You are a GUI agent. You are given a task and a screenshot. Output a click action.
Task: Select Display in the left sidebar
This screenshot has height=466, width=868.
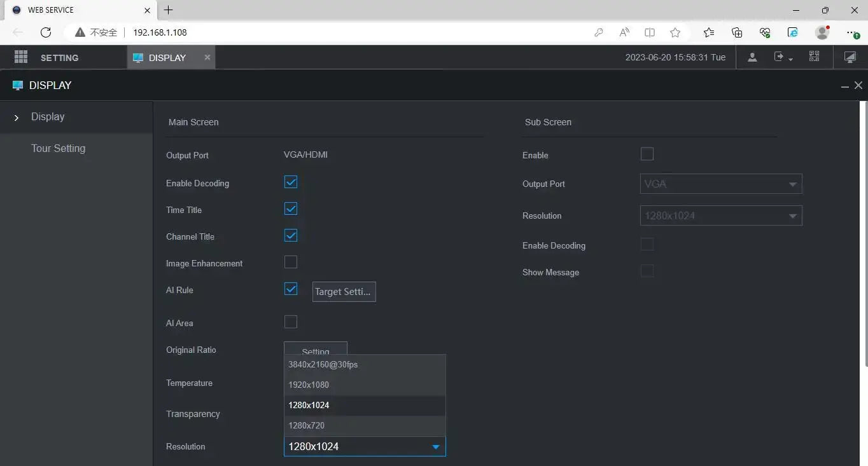[x=48, y=117]
